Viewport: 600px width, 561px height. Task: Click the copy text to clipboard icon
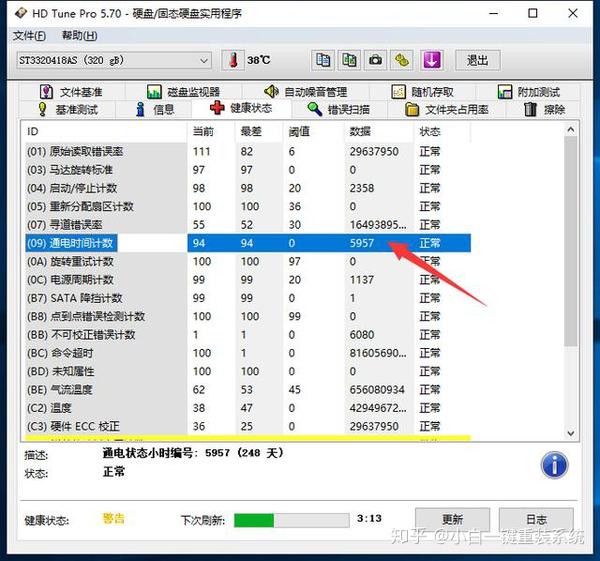coord(323,60)
